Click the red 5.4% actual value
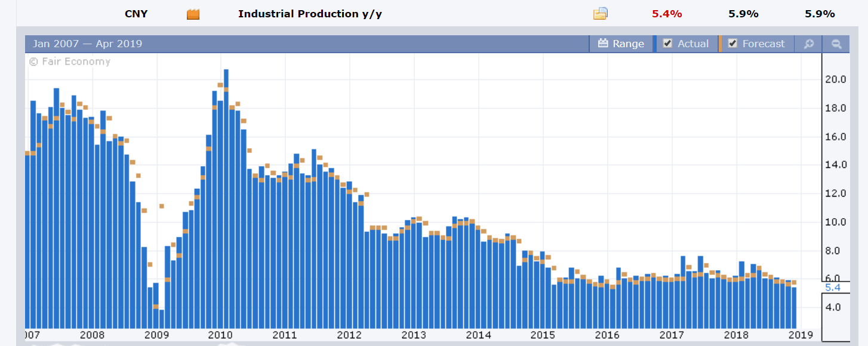The height and width of the screenshot is (346, 868). [x=667, y=14]
